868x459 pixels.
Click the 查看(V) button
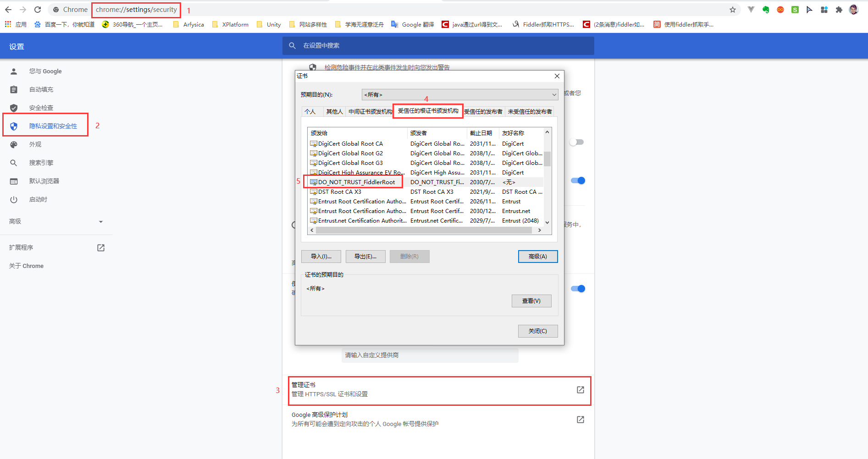pyautogui.click(x=531, y=301)
